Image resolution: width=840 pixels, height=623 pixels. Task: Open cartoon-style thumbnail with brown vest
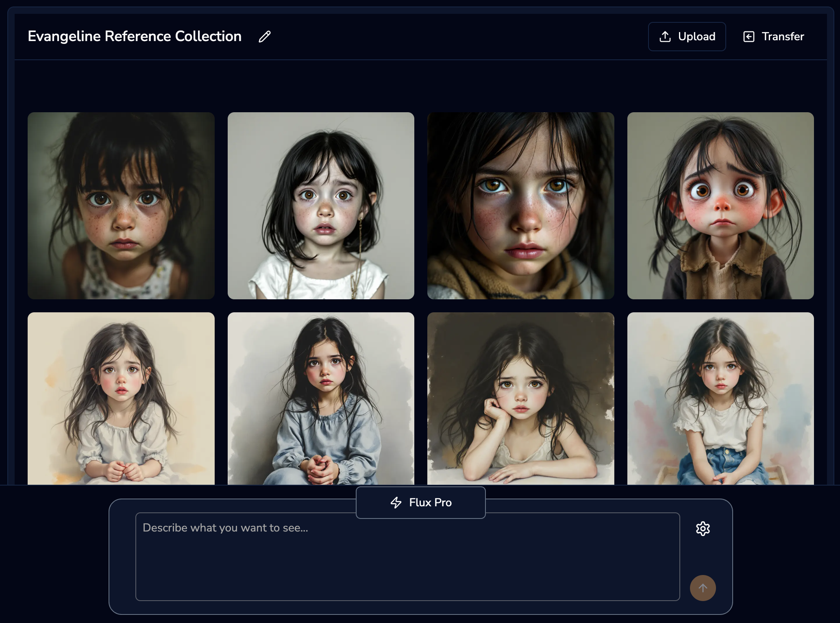720,206
